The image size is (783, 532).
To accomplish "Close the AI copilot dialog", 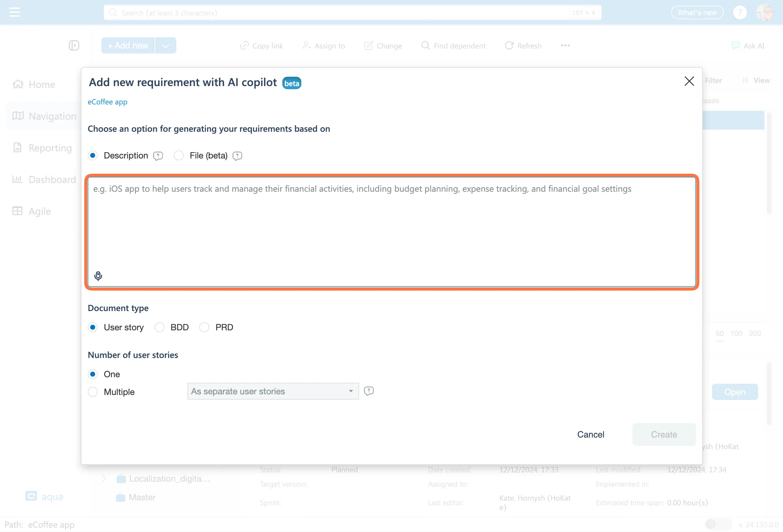I will 689,81.
